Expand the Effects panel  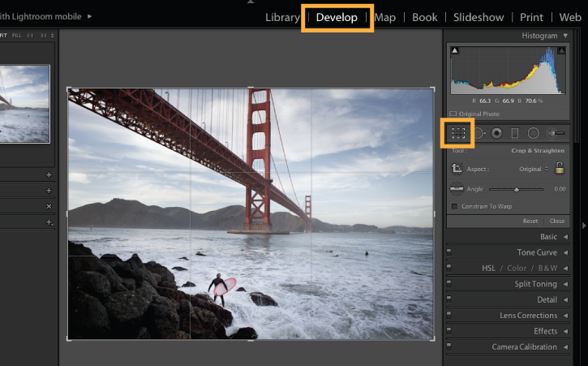(x=565, y=331)
